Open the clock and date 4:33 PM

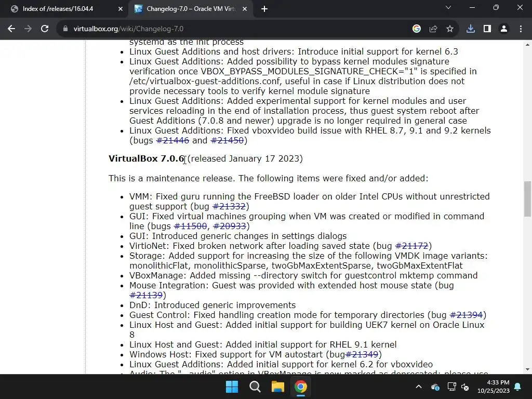pyautogui.click(x=494, y=387)
